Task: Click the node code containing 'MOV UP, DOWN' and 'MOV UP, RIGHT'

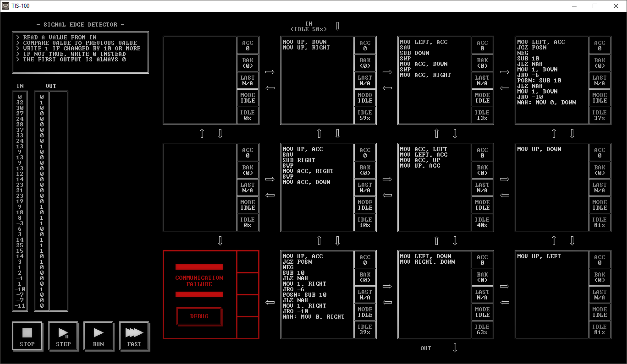Action: [317, 81]
